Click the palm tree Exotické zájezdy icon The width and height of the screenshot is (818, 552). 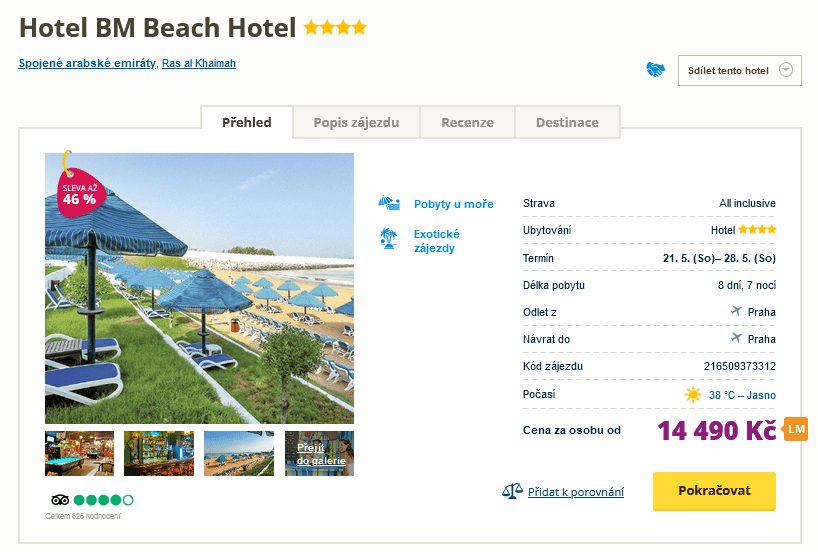coord(389,238)
